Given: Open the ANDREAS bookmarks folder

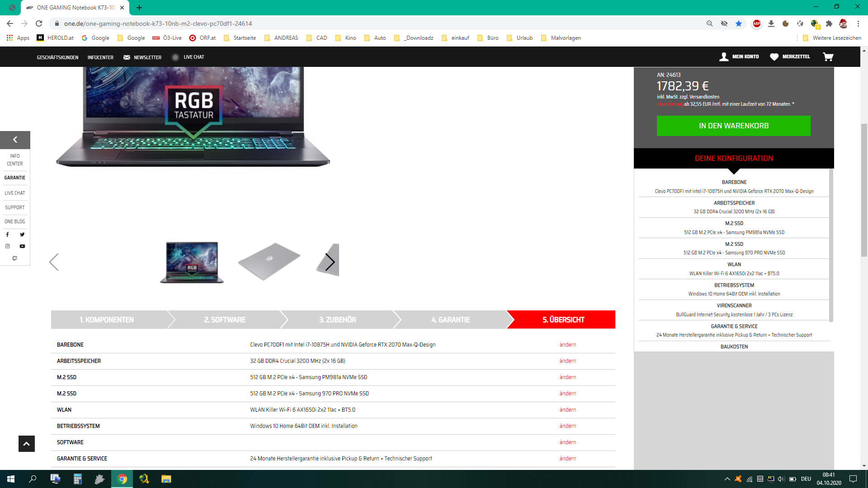Looking at the screenshot, I should [x=281, y=38].
